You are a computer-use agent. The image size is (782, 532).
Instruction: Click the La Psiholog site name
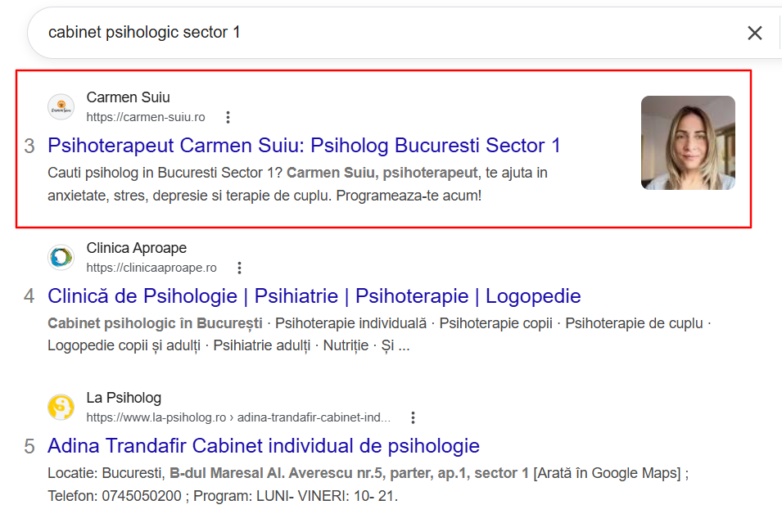pos(124,398)
